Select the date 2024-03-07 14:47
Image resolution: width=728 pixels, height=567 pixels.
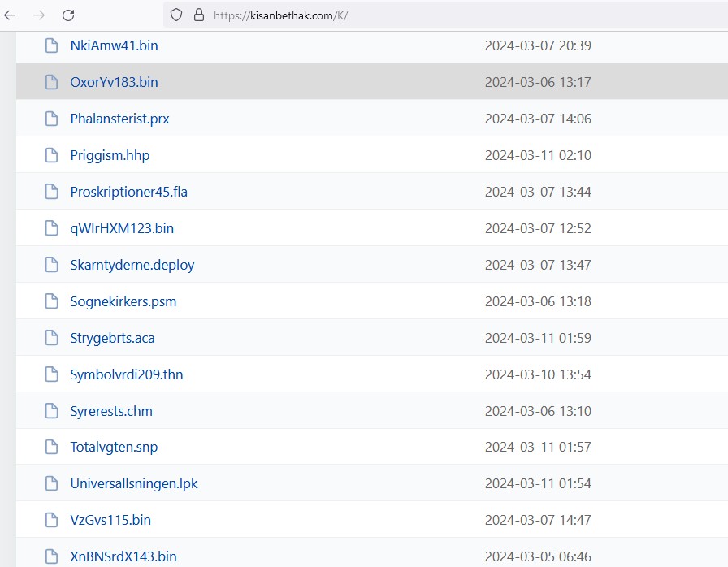pyautogui.click(x=538, y=520)
